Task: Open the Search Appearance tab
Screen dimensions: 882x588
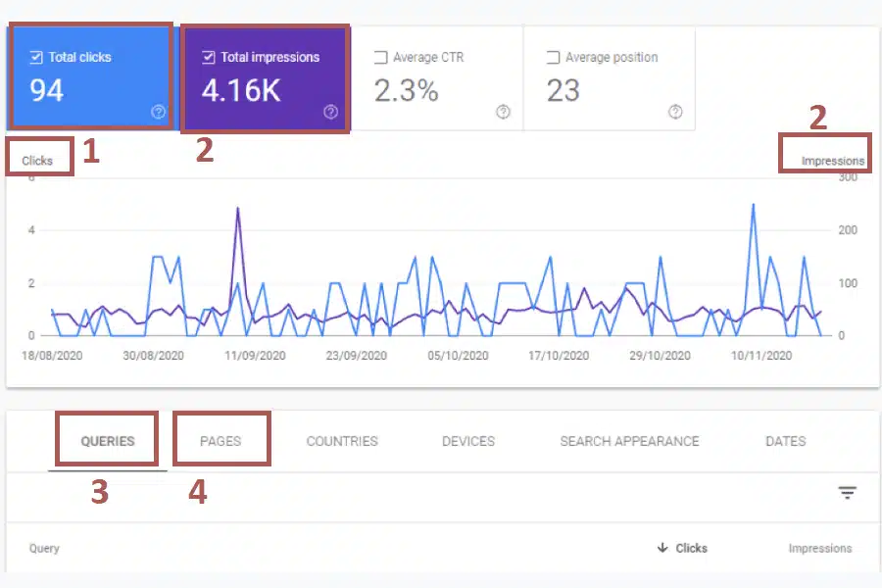Action: [629, 441]
